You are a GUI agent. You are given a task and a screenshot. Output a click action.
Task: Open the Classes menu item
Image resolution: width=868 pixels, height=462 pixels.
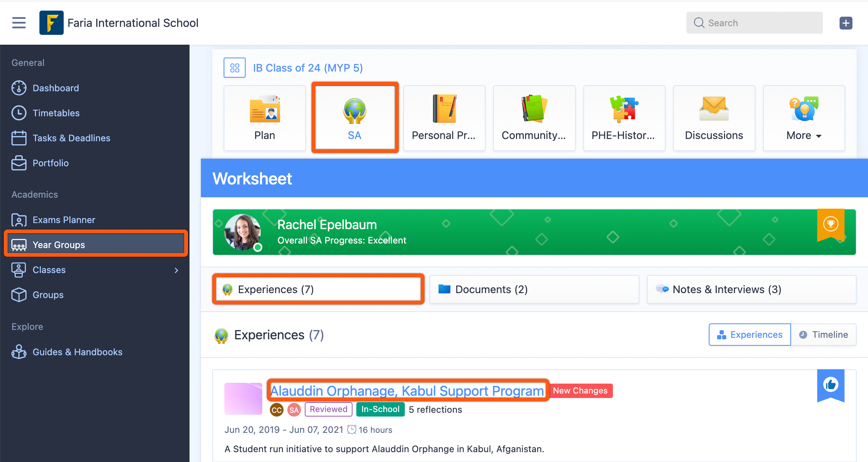[49, 270]
